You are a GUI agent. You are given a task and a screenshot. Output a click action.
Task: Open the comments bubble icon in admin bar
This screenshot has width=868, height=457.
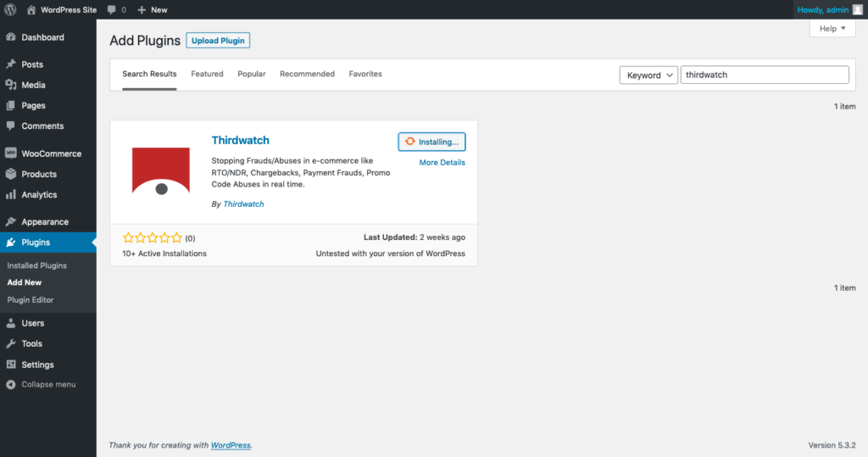111,10
